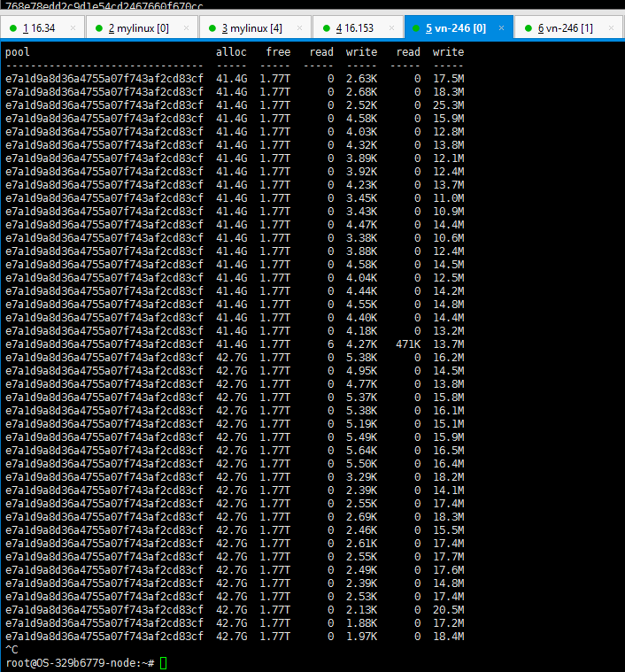This screenshot has width=625, height=672.
Task: Click the '4.95K' write operations value
Action: tap(361, 371)
